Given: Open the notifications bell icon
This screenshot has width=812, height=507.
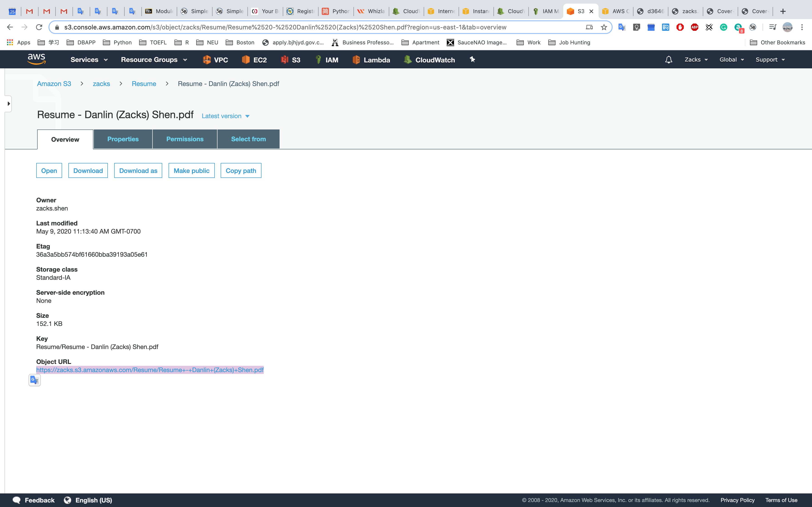Looking at the screenshot, I should point(668,60).
